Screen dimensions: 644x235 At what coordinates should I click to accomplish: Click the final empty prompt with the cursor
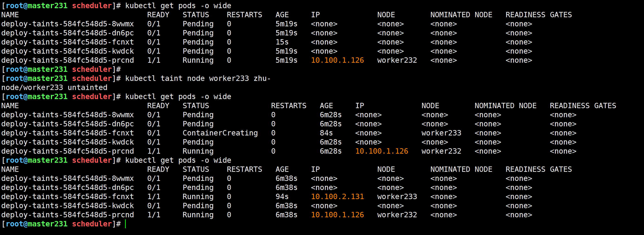pyautogui.click(x=64, y=224)
